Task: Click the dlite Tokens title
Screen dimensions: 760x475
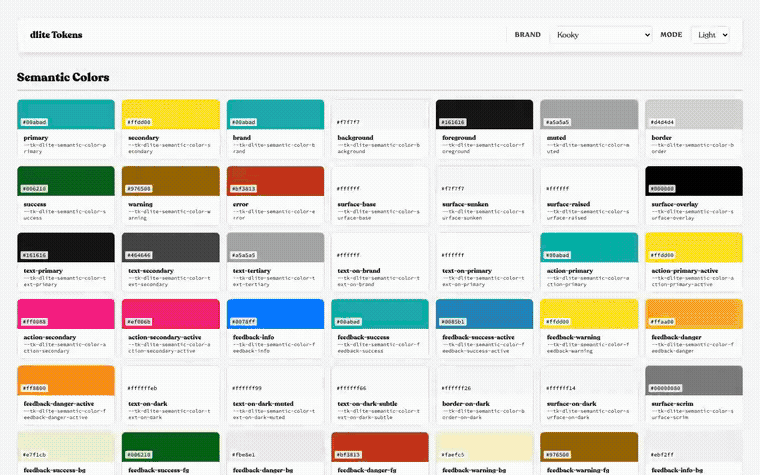Action: point(56,35)
